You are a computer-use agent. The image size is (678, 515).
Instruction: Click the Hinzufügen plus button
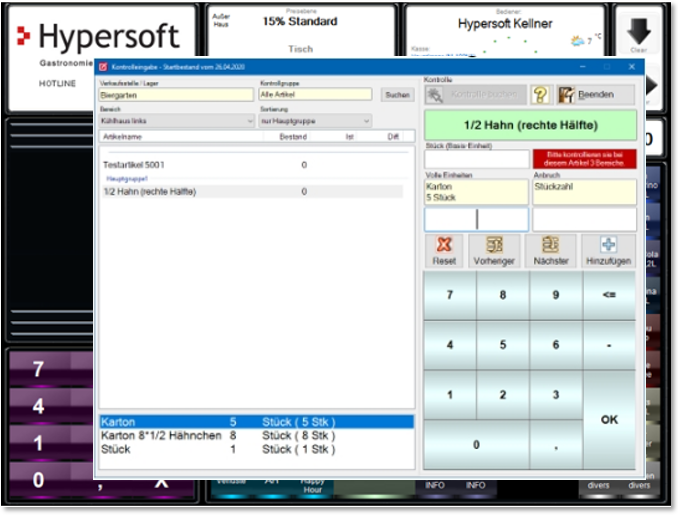click(608, 251)
